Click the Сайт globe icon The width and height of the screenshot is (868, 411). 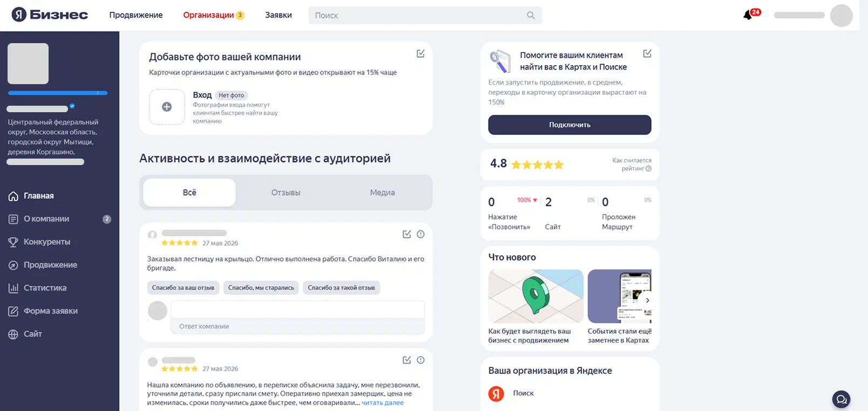coord(13,334)
